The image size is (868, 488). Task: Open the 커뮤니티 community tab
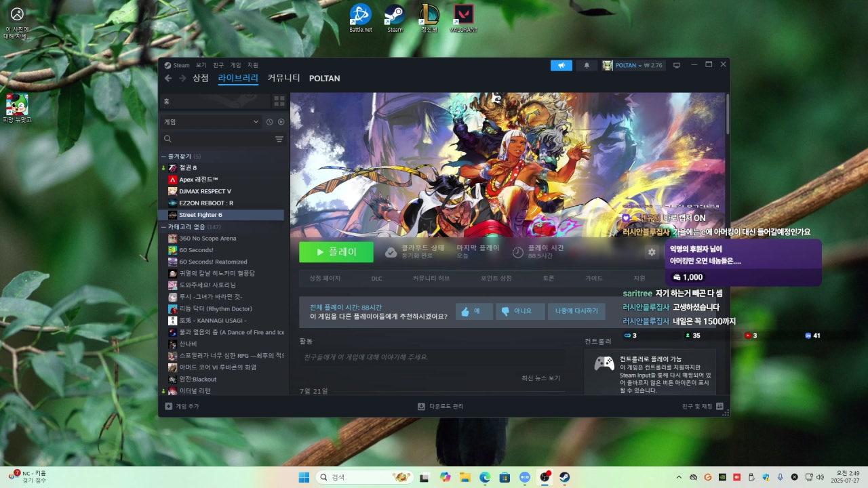point(283,78)
